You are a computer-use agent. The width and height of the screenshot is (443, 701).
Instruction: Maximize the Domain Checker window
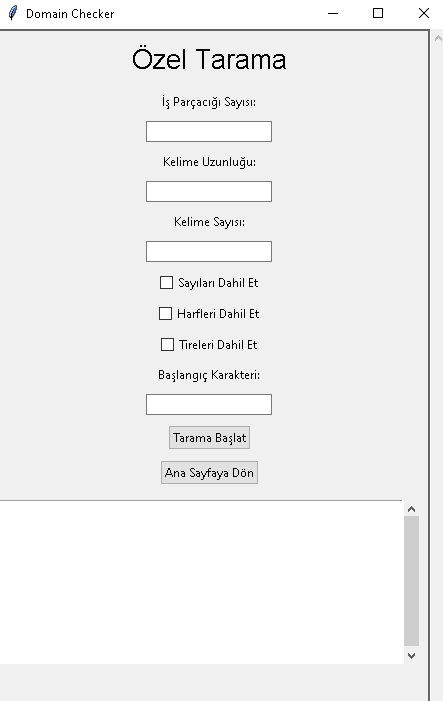pyautogui.click(x=378, y=13)
